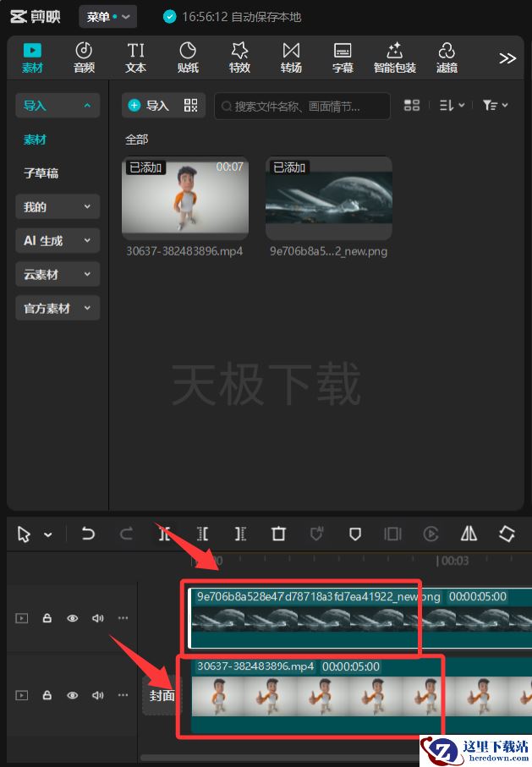This screenshot has width=532, height=767.
Task: Open the 素材 media tab
Action: click(x=32, y=58)
